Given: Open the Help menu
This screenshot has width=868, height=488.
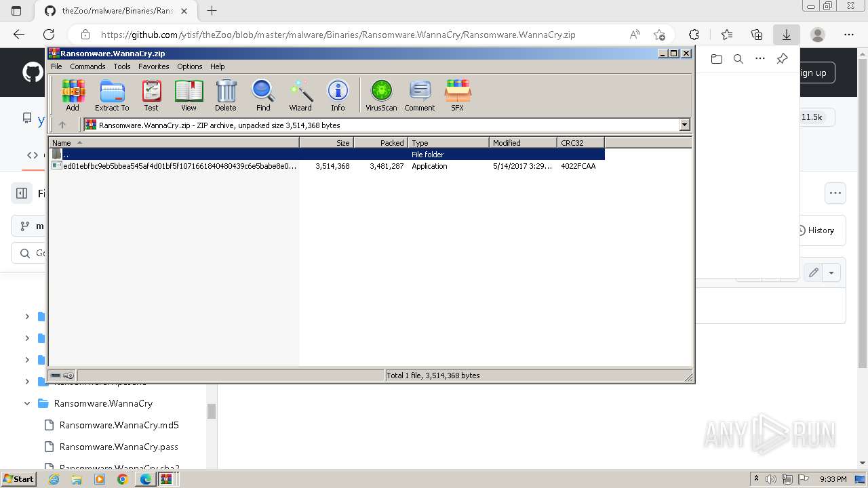Looking at the screenshot, I should (217, 66).
